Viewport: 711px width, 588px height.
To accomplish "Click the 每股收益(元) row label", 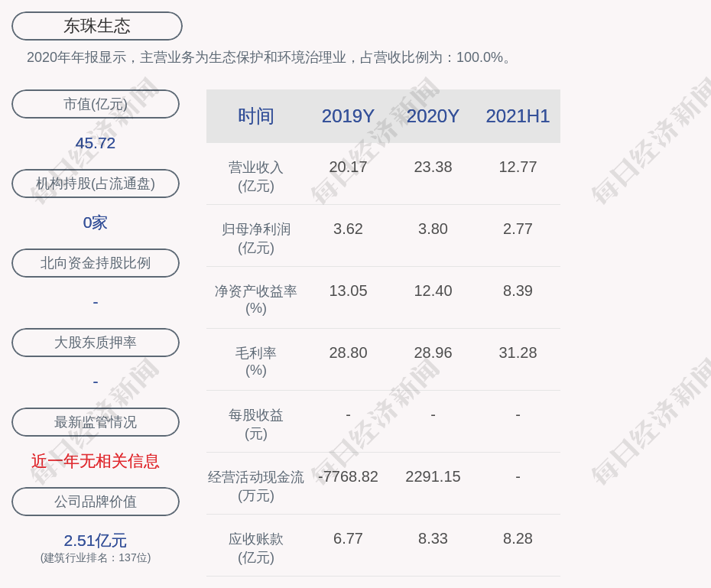I will coord(256,424).
